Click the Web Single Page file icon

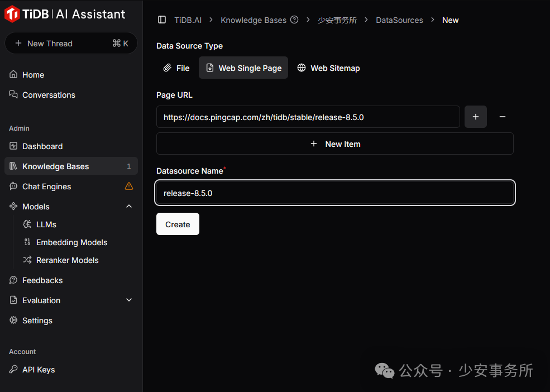coord(210,68)
